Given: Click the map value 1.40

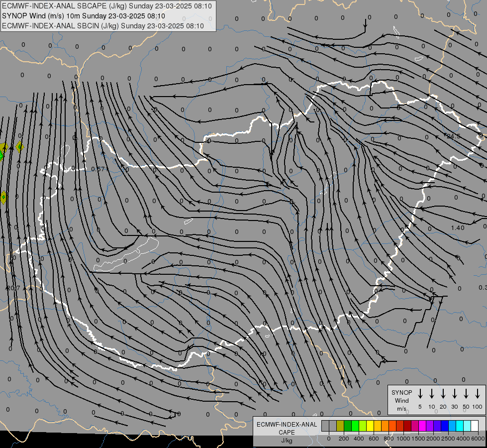Looking at the screenshot, I should [458, 227].
